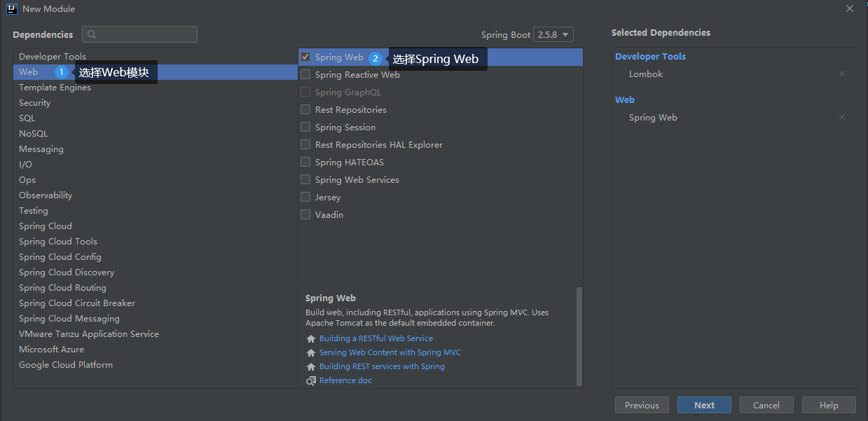Screen dimensions: 868x421
Task: Tick the Vaadin checkbox
Action: point(305,214)
